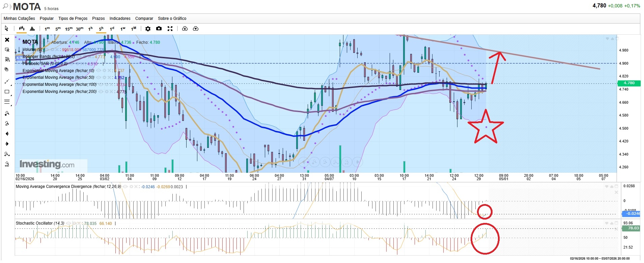Click the symbol search magnifier icon
Image resolution: width=644 pixels, height=263 pixels.
click(5, 6)
